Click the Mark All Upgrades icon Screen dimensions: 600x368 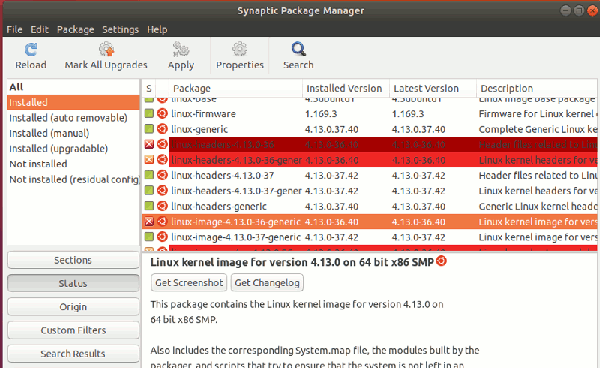tap(106, 49)
